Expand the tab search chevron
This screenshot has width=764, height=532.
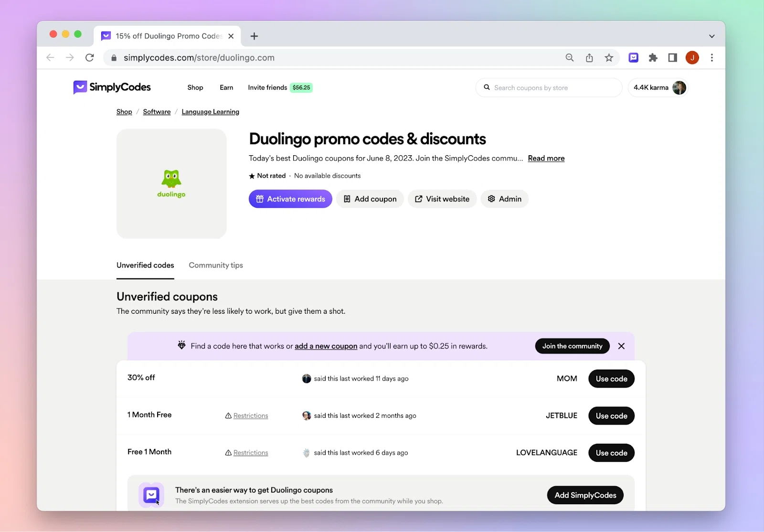(712, 36)
